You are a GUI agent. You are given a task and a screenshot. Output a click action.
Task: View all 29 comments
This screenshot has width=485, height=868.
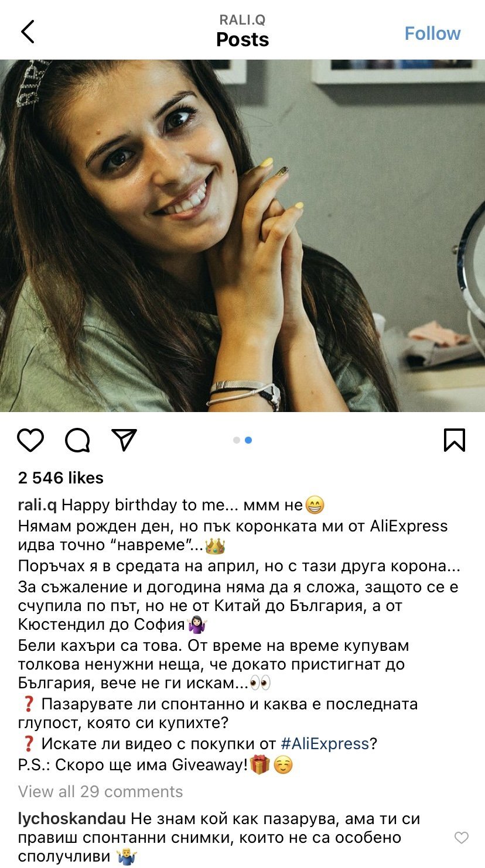pos(100,792)
